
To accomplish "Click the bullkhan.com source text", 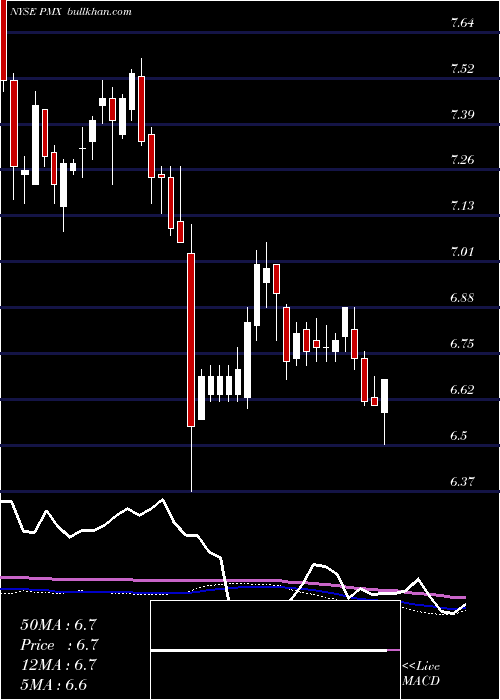I will [x=99, y=12].
